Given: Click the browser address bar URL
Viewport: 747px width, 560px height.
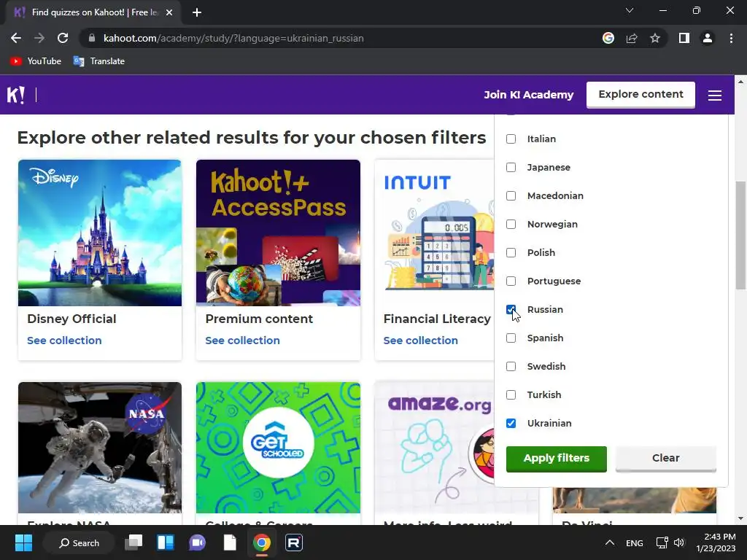Looking at the screenshot, I should pos(233,38).
